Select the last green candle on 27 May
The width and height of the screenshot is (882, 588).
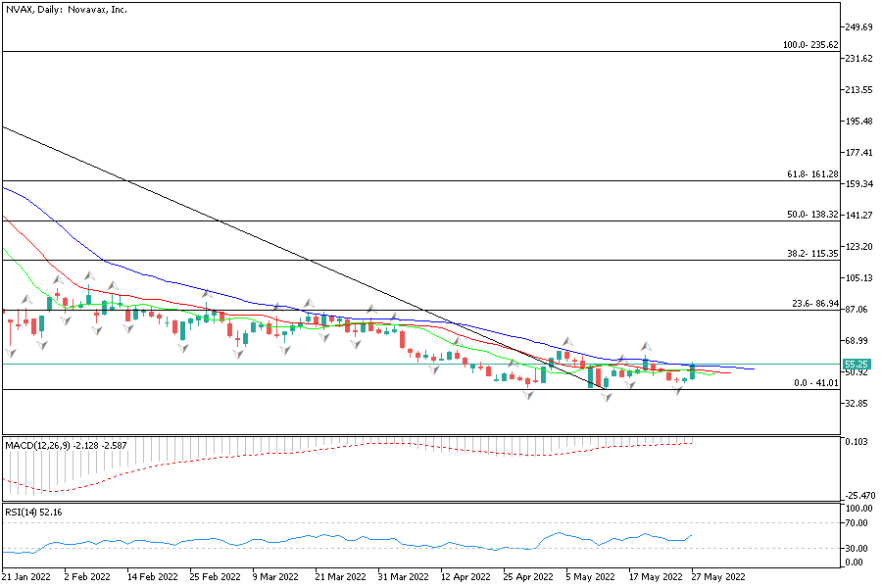(x=693, y=370)
